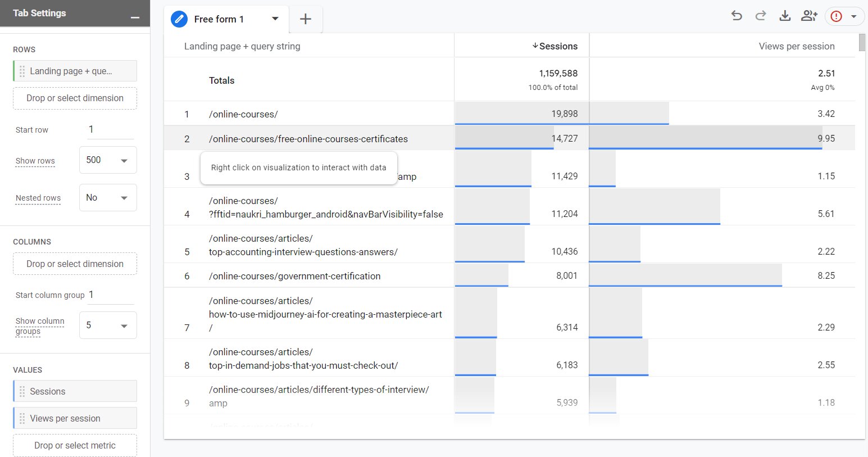The height and width of the screenshot is (457, 868).
Task: Open the Show rows dropdown set to 500
Action: 108,160
